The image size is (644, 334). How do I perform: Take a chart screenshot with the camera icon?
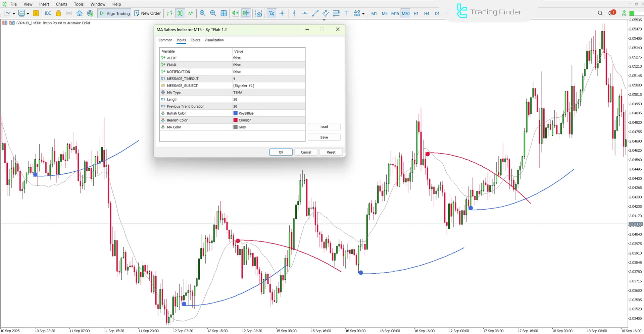[x=258, y=13]
